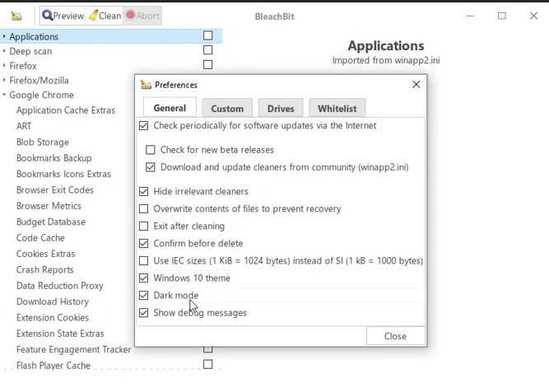Select Blob Storage in cleaner list
549x392 pixels.
point(43,142)
